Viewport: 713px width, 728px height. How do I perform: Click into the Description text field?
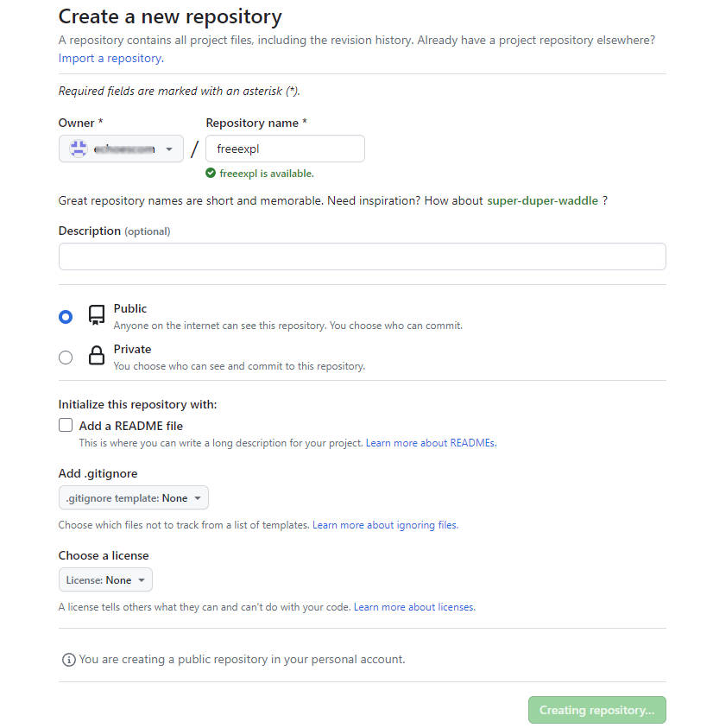point(362,256)
